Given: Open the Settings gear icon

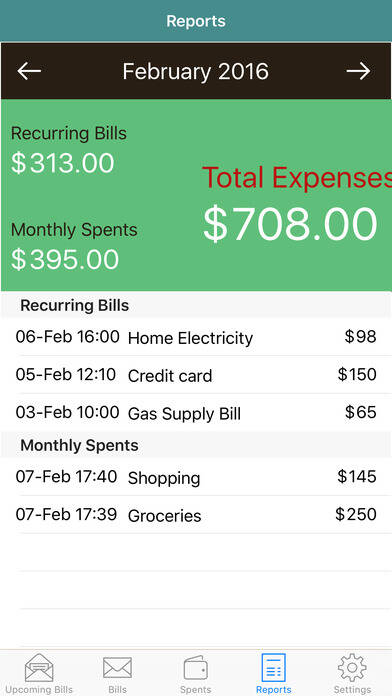Looking at the screenshot, I should coord(352,668).
